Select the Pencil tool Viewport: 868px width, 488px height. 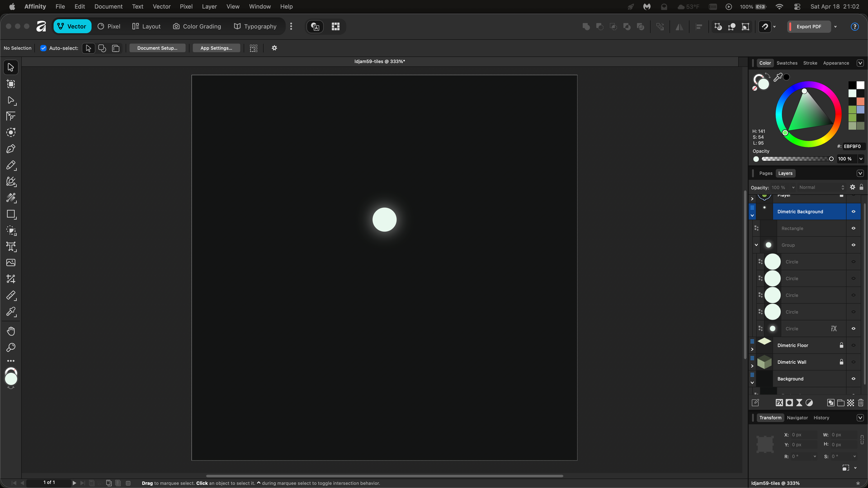11,165
